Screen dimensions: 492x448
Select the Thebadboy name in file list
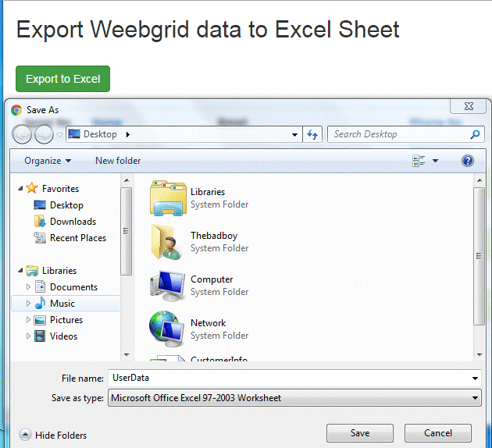pyautogui.click(x=214, y=236)
